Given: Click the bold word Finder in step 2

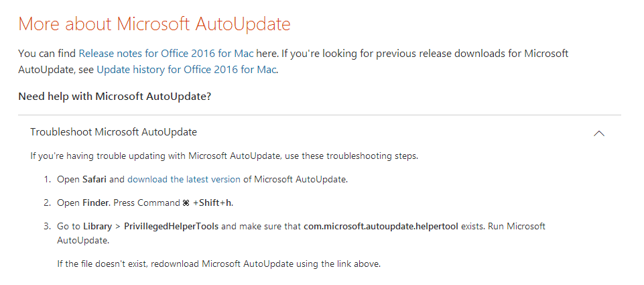Looking at the screenshot, I should tap(96, 203).
